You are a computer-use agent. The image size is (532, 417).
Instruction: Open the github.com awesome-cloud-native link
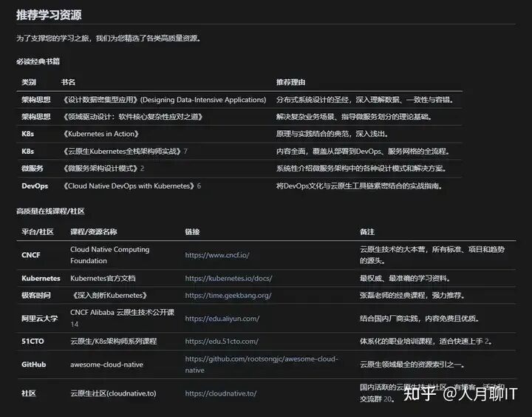click(x=262, y=365)
